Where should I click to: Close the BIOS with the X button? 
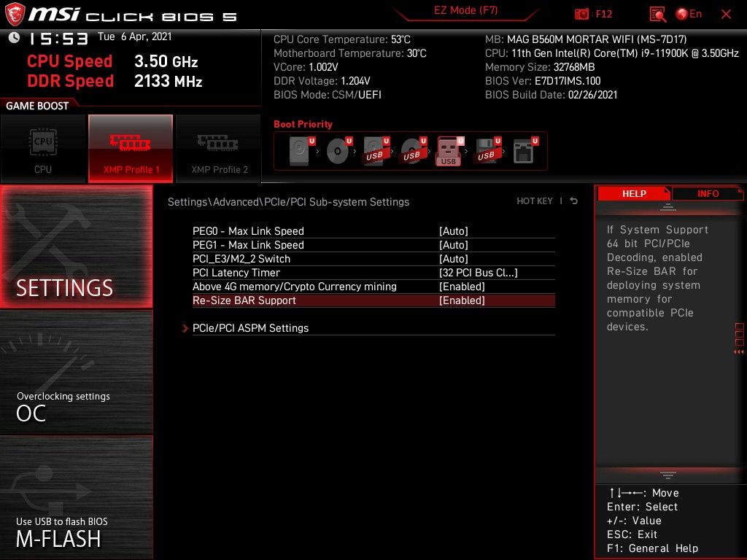[x=726, y=15]
